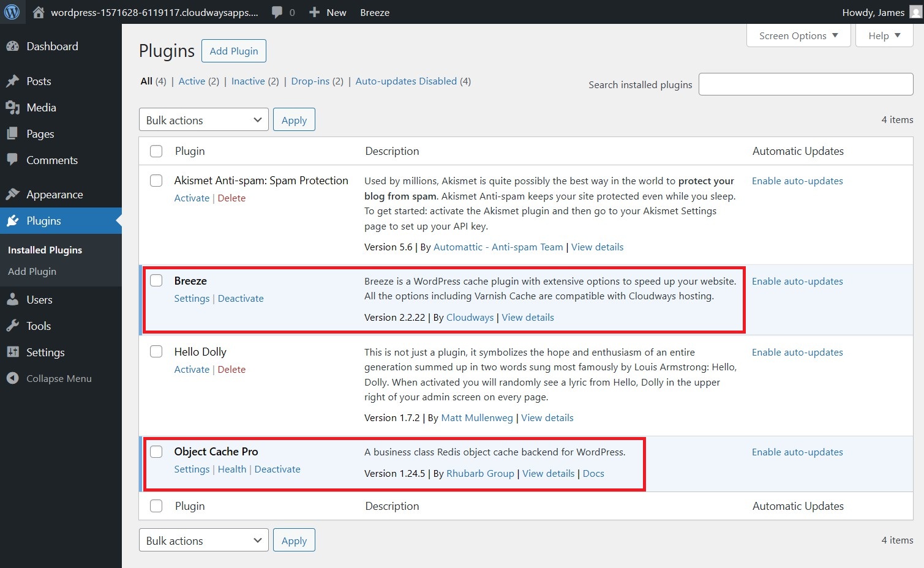Select the Plugins plug icon
This screenshot has height=568, width=924.
point(13,220)
